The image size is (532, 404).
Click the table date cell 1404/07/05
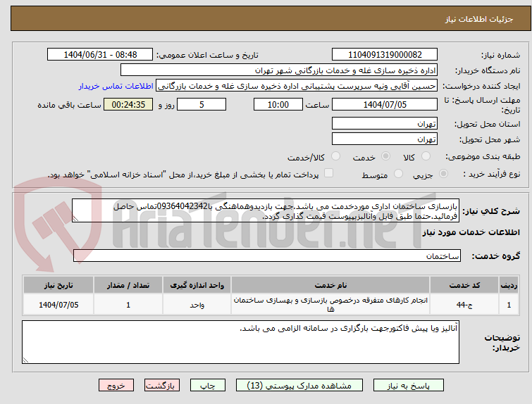pos(58,305)
